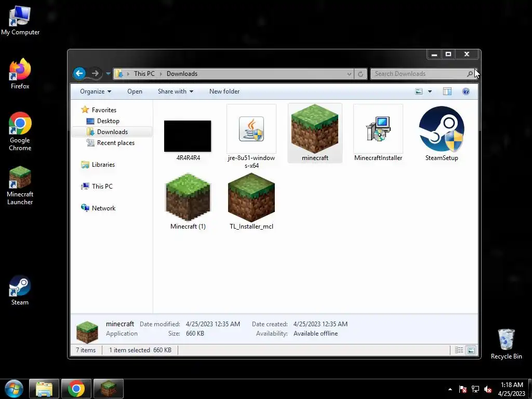
Task: Select the 4R4R4R4 black thumbnail file
Action: pos(188,136)
